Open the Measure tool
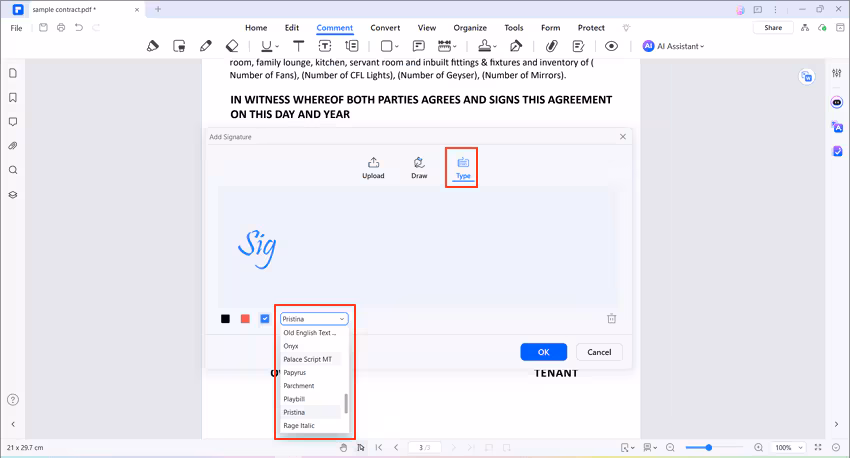The image size is (850, 458). 445,46
